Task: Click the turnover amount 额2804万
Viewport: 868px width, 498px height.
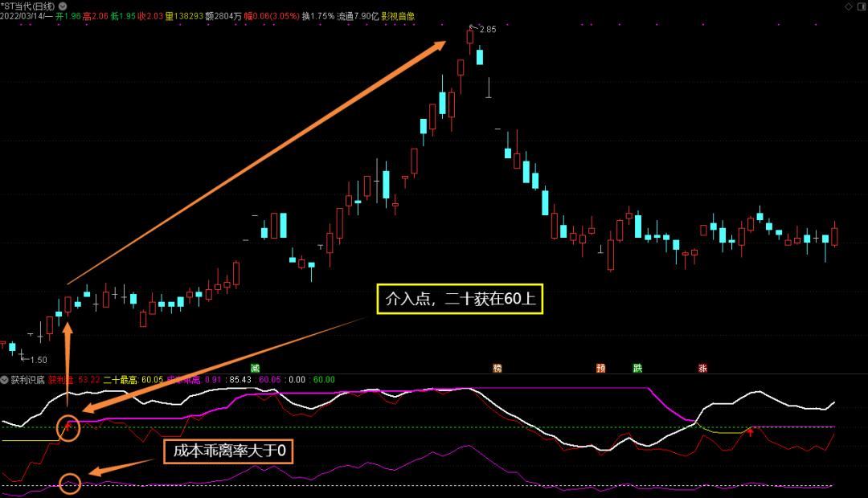Action: (223, 17)
